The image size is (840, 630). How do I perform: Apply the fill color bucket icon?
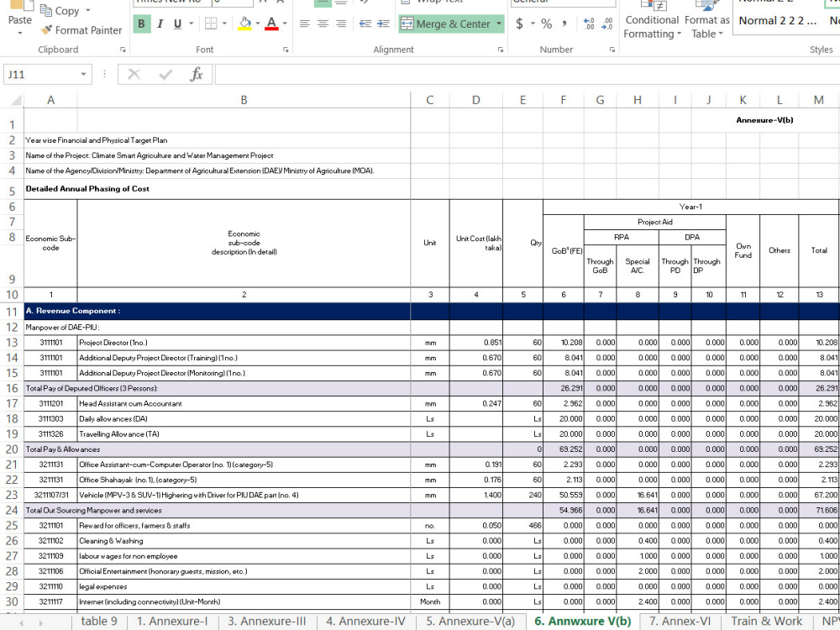point(244,24)
